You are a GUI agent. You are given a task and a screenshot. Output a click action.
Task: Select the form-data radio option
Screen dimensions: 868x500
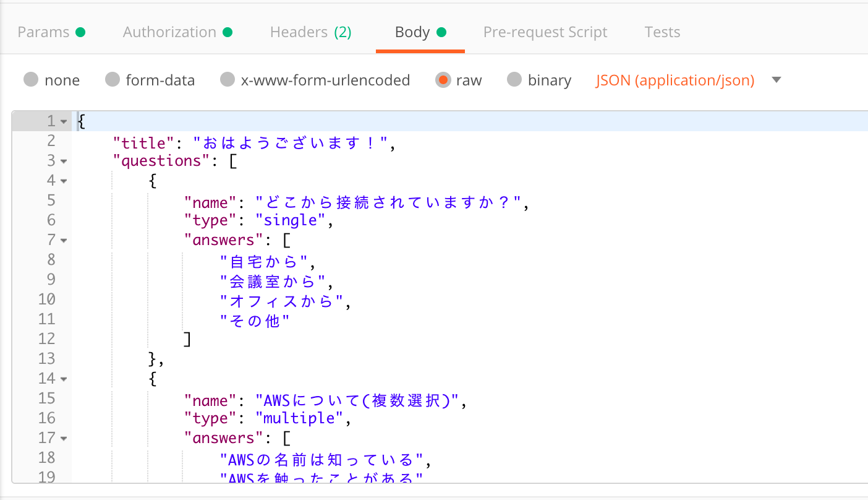point(112,80)
